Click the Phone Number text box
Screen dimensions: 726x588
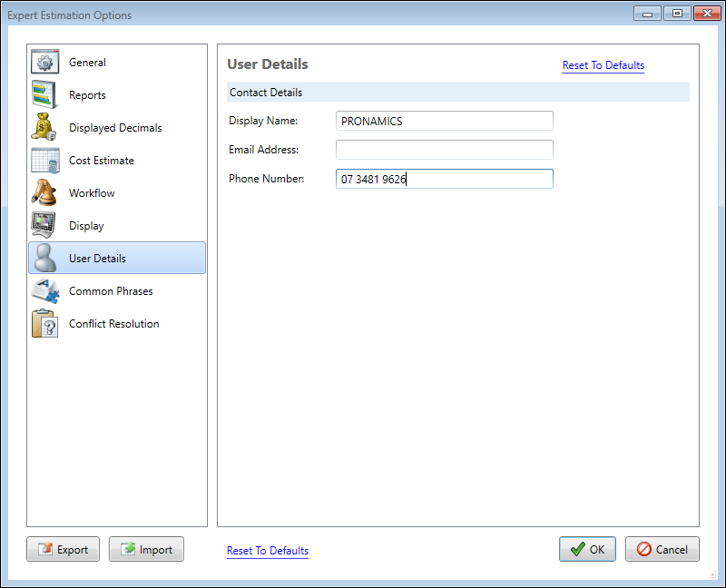pos(444,179)
